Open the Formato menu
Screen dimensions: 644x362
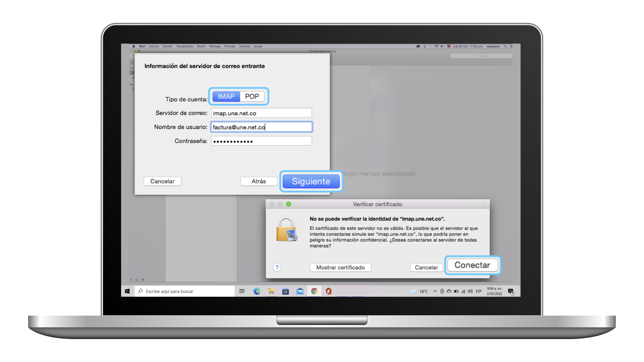[230, 46]
